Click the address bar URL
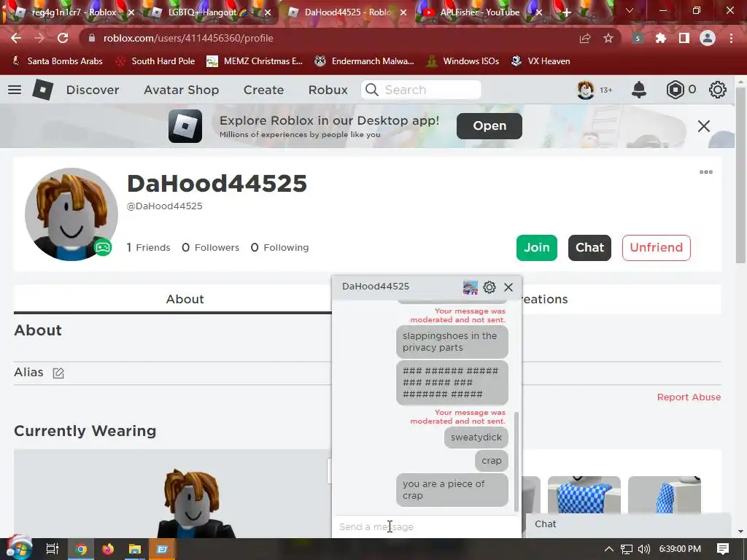 (188, 38)
